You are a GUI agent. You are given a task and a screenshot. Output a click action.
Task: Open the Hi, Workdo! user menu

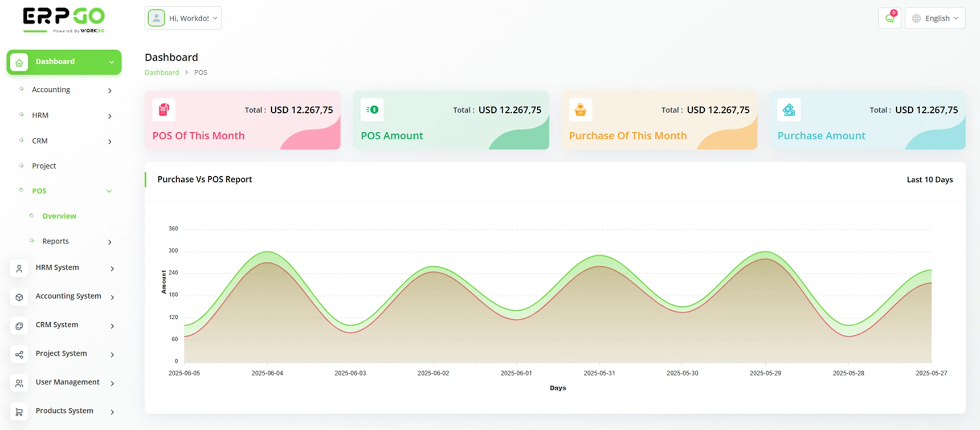(183, 18)
